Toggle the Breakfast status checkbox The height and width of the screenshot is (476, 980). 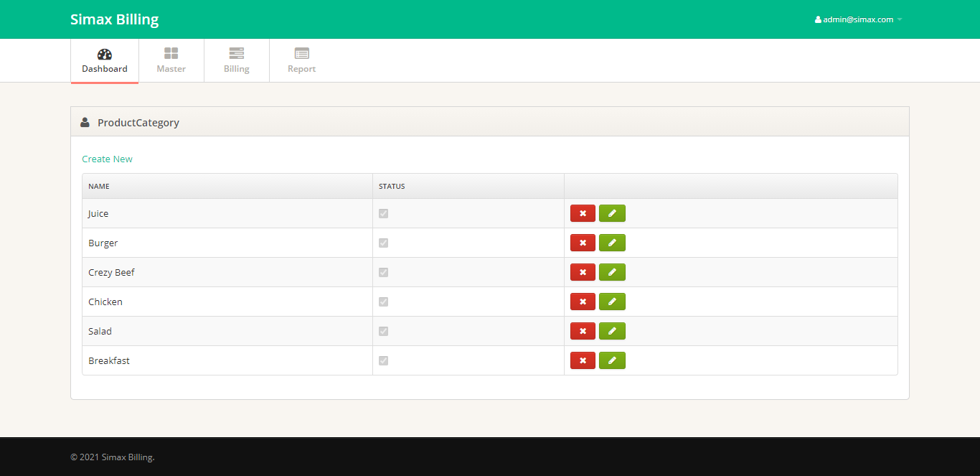click(383, 360)
